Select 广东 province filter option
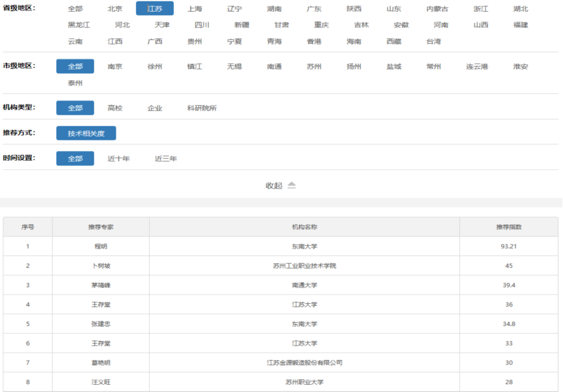This screenshot has height=392, width=563. point(314,9)
